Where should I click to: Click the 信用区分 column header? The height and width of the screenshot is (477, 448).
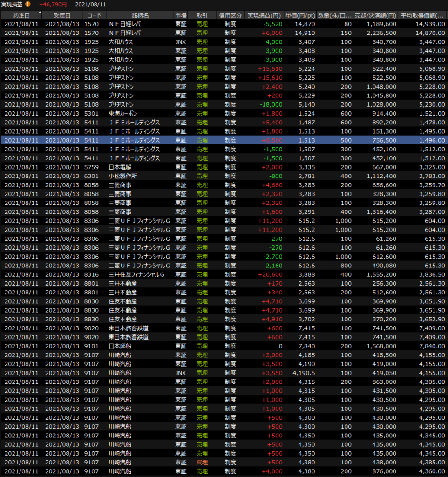[230, 15]
